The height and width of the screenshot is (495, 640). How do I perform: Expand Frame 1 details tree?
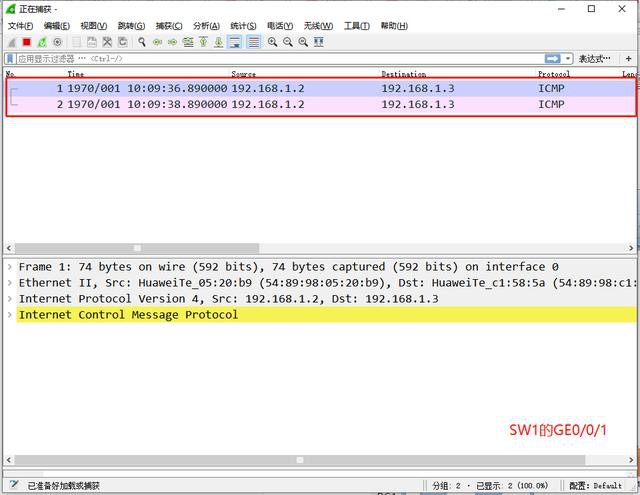click(x=10, y=267)
